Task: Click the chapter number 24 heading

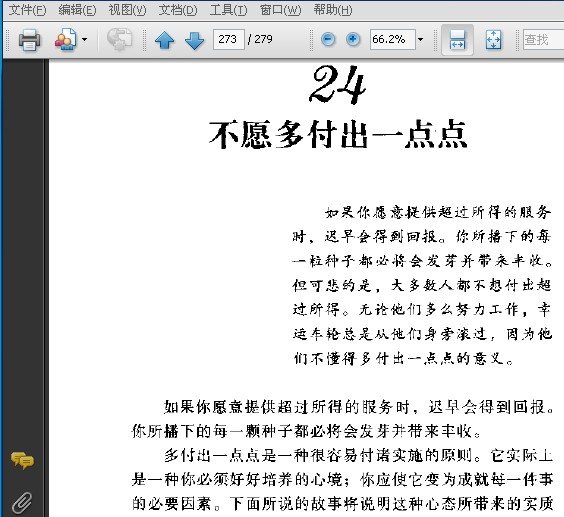Action: (x=337, y=85)
